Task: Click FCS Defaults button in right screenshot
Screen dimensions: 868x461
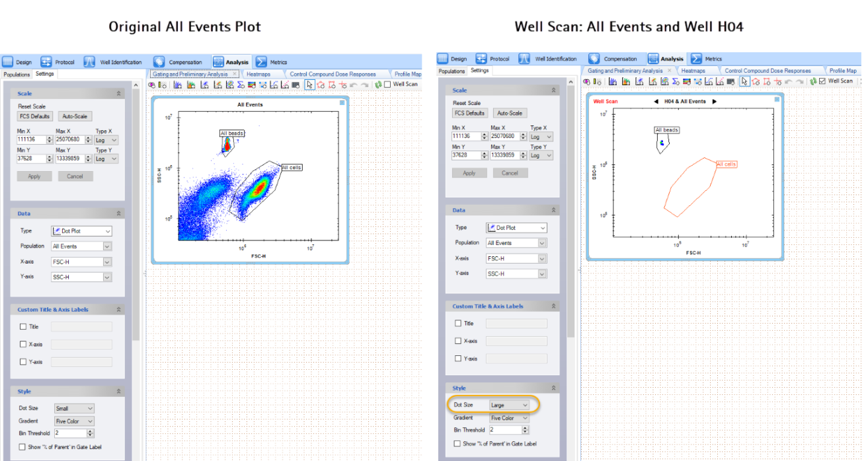Action: 470,113
